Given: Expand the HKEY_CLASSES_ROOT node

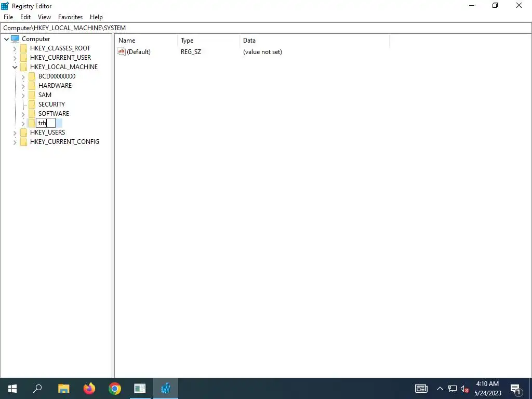Looking at the screenshot, I should [15, 48].
